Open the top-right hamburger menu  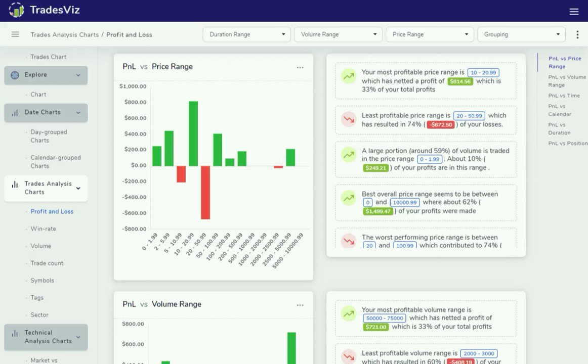pos(574,12)
